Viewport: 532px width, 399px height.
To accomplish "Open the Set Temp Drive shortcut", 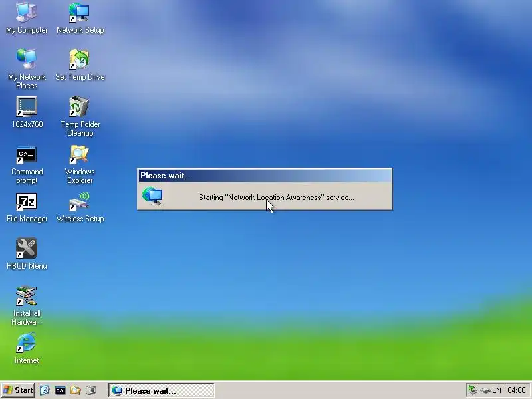I will (x=80, y=65).
